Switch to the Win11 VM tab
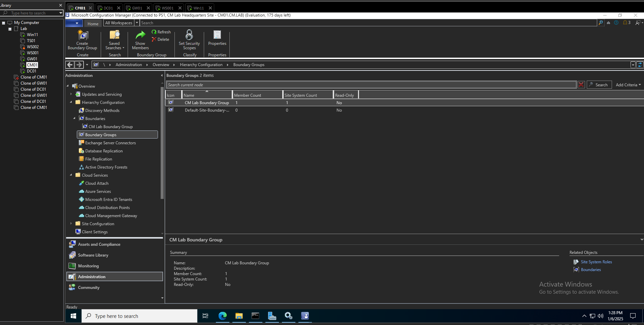644x325 pixels. click(x=199, y=8)
